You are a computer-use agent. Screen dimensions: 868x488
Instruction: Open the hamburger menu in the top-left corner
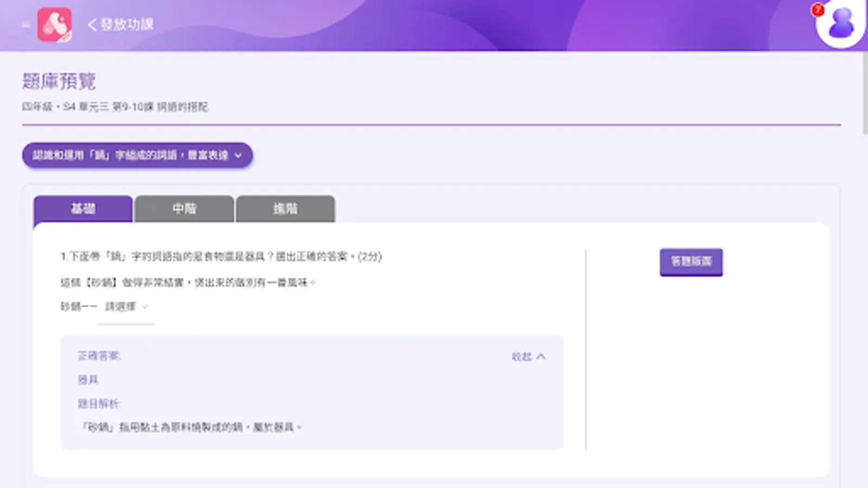24,24
